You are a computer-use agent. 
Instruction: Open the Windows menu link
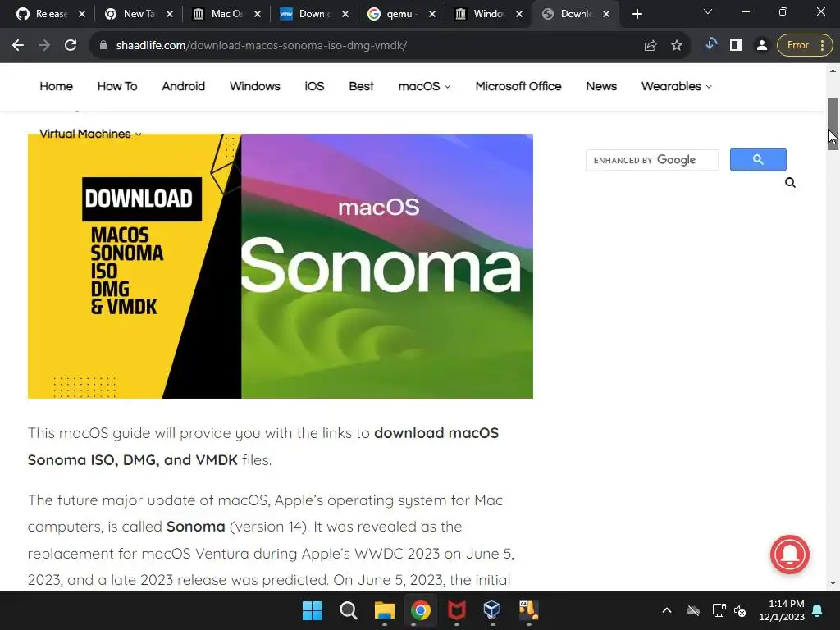255,86
